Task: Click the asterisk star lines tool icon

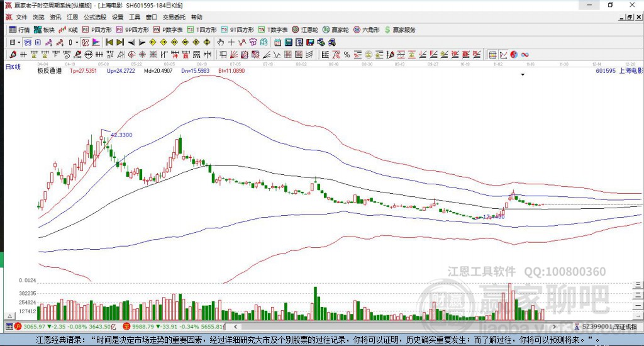Action: (142, 55)
